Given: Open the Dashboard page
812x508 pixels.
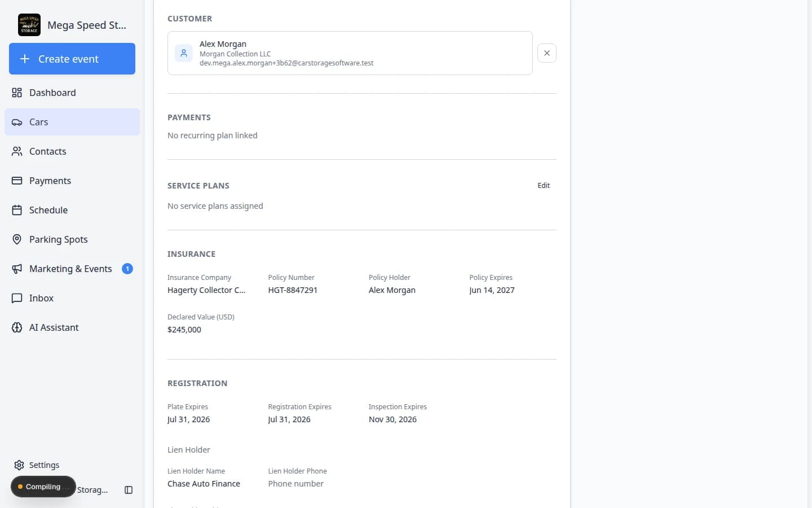Looking at the screenshot, I should [72, 93].
